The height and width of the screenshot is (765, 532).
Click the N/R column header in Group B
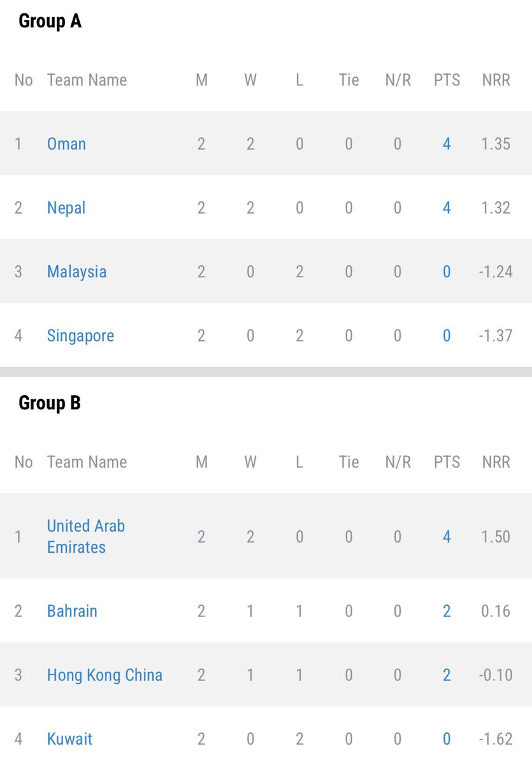[x=398, y=462]
